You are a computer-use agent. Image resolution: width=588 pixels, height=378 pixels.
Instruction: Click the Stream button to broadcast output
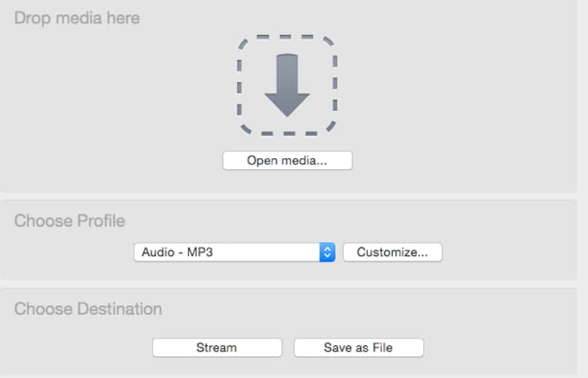[217, 348]
